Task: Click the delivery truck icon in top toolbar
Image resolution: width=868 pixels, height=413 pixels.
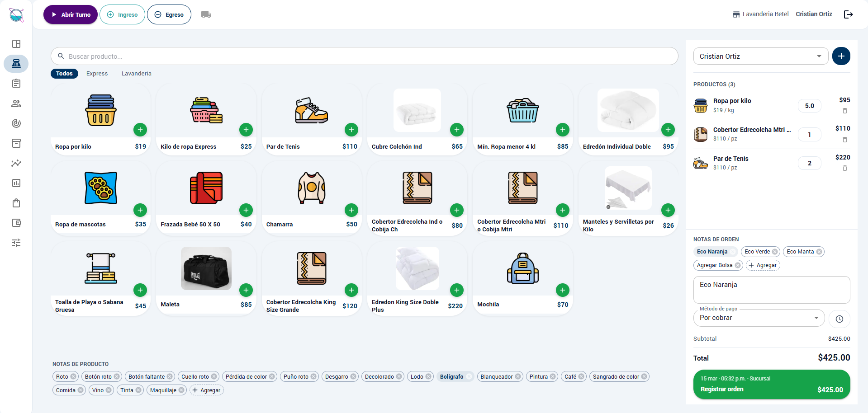Action: pyautogui.click(x=206, y=14)
